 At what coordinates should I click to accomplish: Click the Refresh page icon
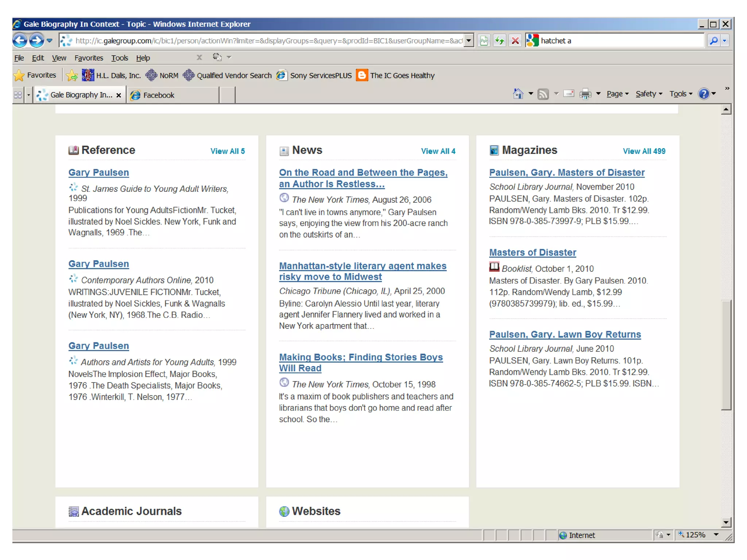499,40
